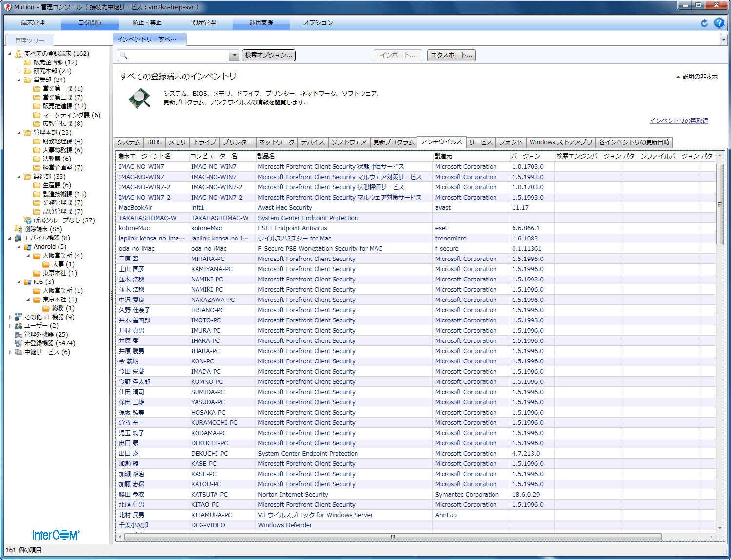Switch to the ソフトウェア inventory tab
Screen dimensions: 731x560
pos(349,142)
